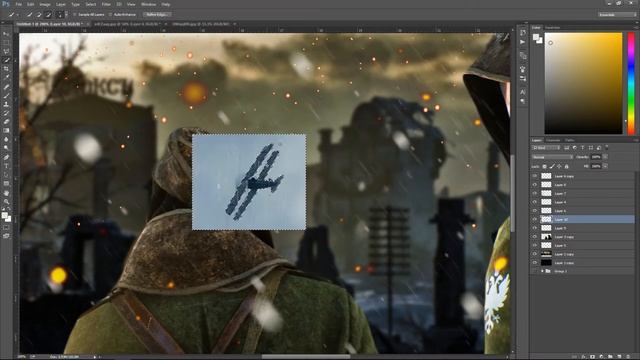Click the horizontal scrollbar under the canvas
640x360 pixels.
[x=305, y=357]
